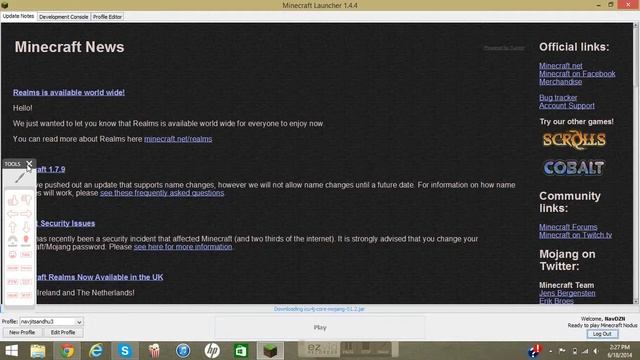Open Internet Explorer from the taskbar

[x=96, y=351]
